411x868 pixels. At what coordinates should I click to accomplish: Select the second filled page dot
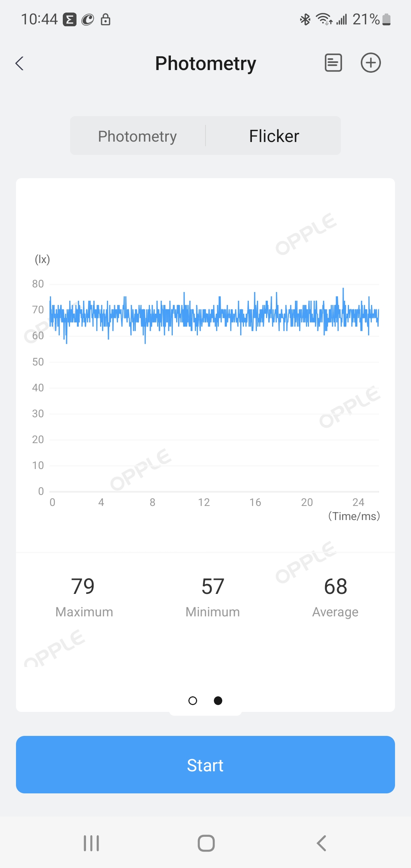pyautogui.click(x=218, y=700)
